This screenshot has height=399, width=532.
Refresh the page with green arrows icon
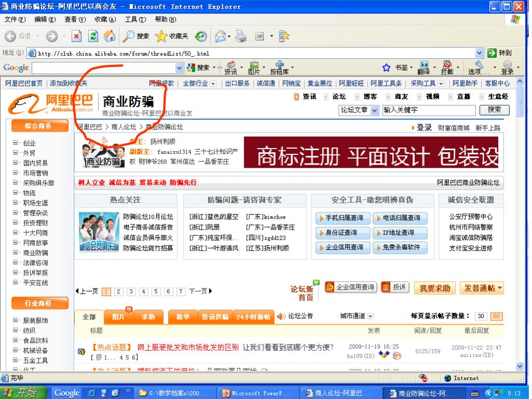point(93,36)
